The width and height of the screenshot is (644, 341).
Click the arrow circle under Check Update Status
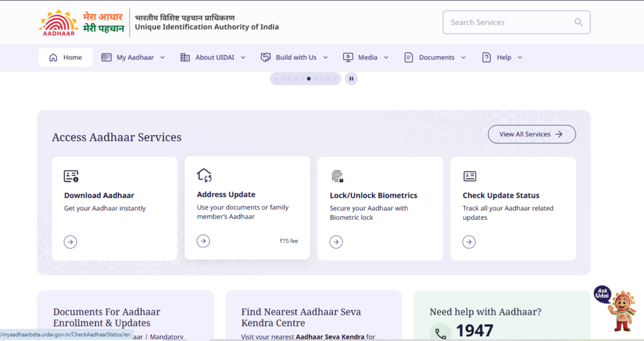(469, 242)
